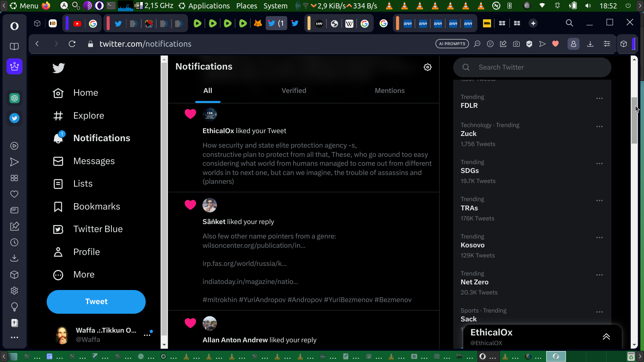Open the More navigation item
Image resolution: width=644 pixels, height=362 pixels.
[x=74, y=275]
